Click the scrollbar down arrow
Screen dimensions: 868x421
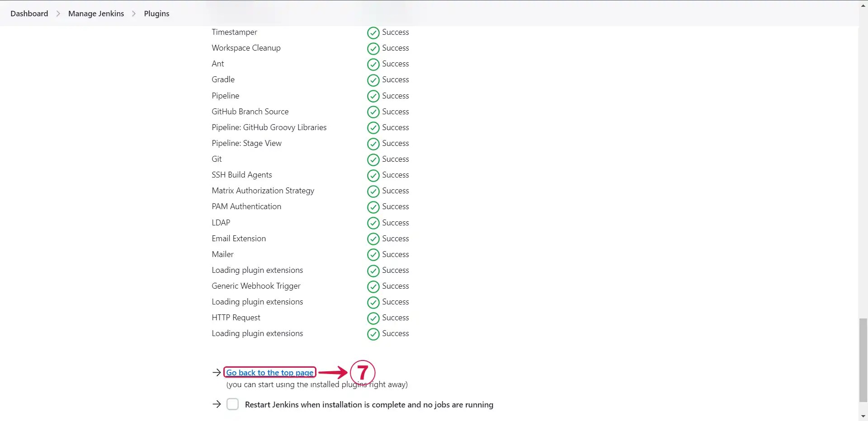(x=863, y=416)
